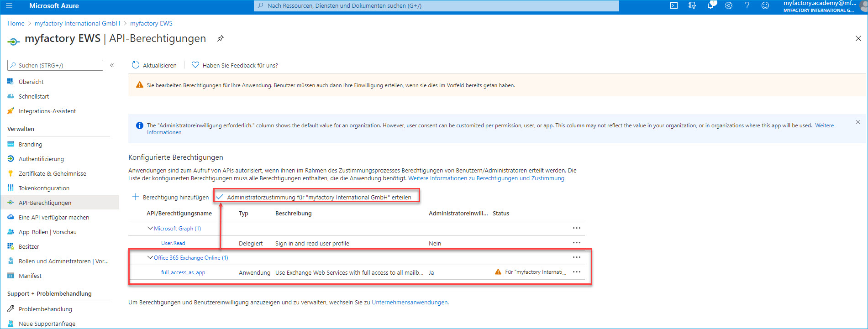Open more options for Microsoft Graph row
This screenshot has width=868, height=329.
(x=577, y=228)
